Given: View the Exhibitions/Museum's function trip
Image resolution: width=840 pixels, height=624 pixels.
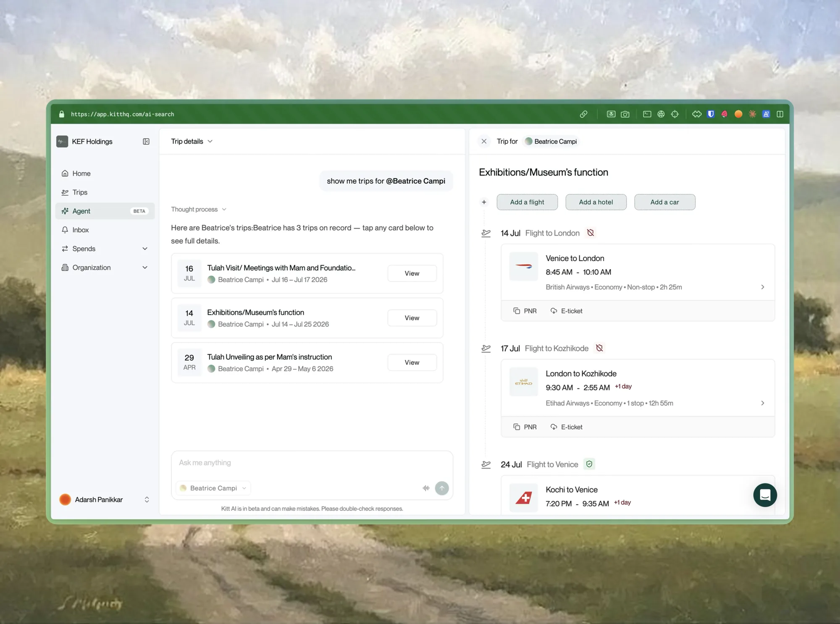Looking at the screenshot, I should [x=412, y=318].
